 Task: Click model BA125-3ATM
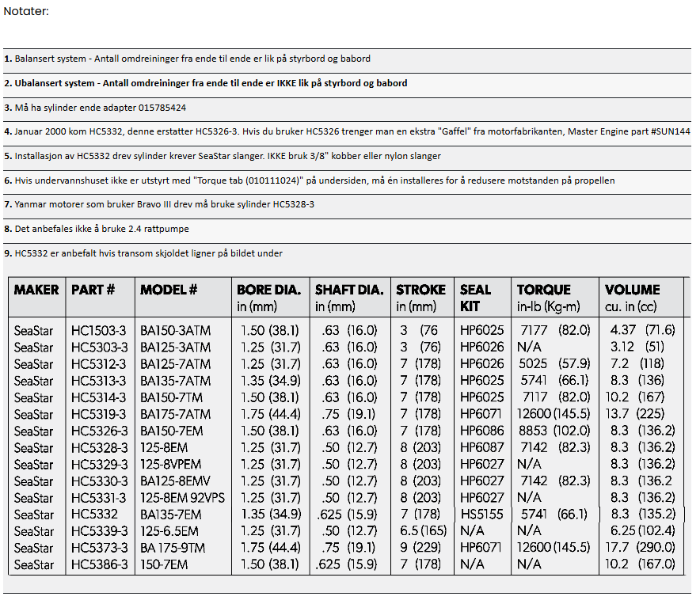point(175,348)
